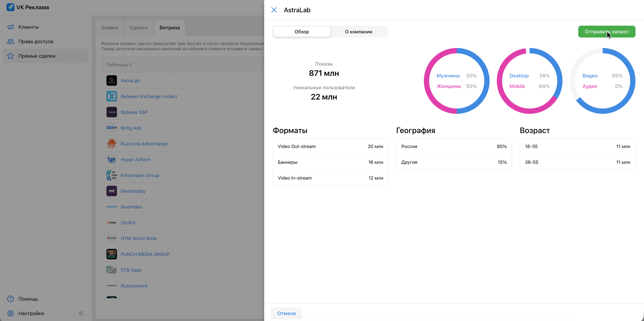Click the Bidease SSP logo icon
The height and width of the screenshot is (321, 644).
pyautogui.click(x=112, y=112)
